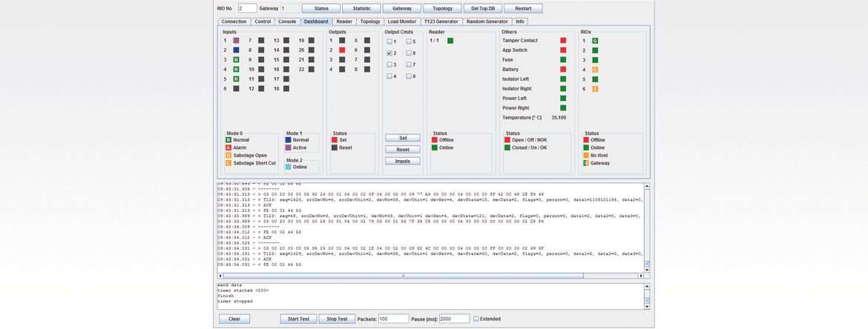Click the green Power Right indicator
The width and height of the screenshot is (868, 329).
[x=564, y=108]
